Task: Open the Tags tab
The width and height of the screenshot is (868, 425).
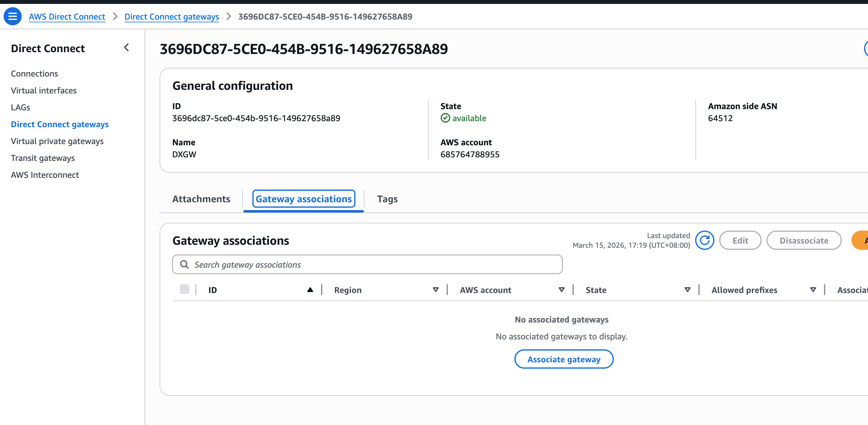Action: (387, 199)
